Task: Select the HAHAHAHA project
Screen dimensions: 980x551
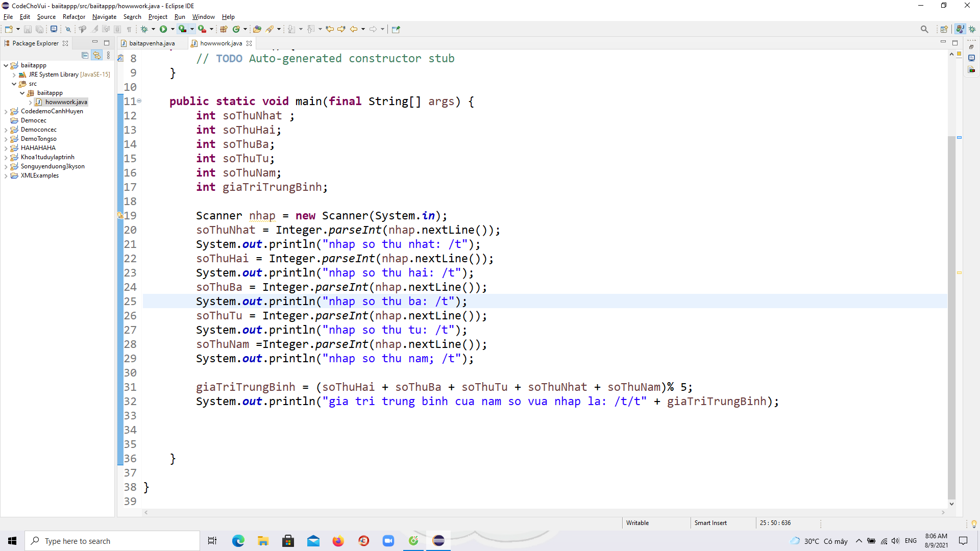Action: click(x=38, y=148)
